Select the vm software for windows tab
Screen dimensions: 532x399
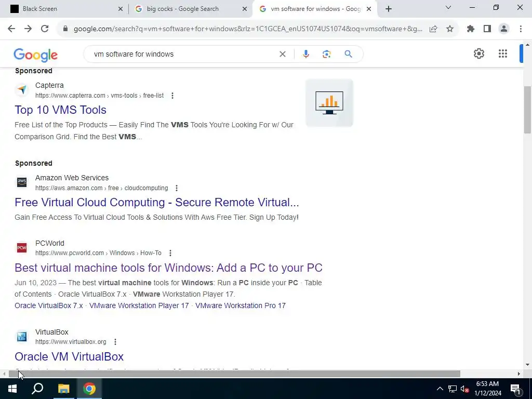tap(314, 9)
